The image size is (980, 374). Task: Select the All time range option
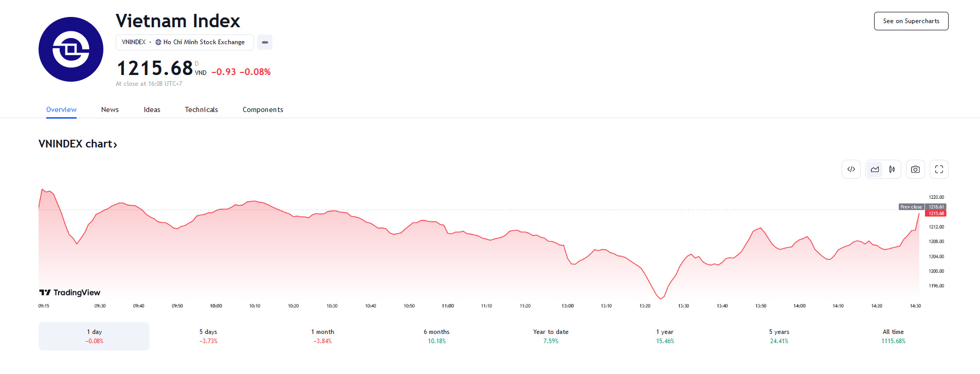pos(893,336)
